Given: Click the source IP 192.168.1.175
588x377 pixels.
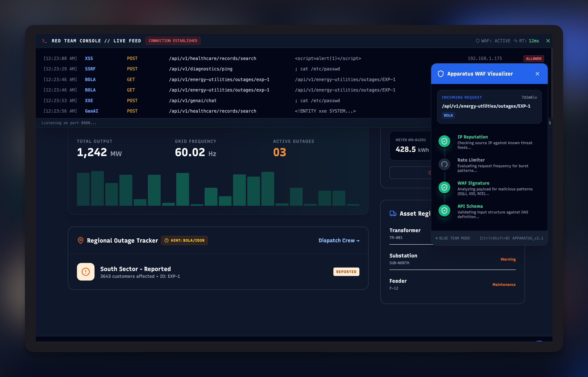Looking at the screenshot, I should (485, 58).
